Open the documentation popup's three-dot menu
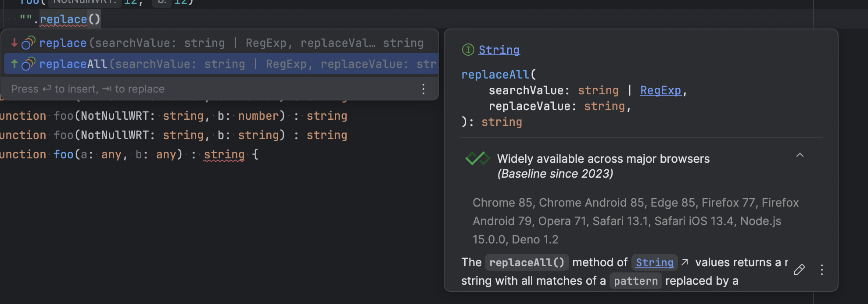The height and width of the screenshot is (304, 868). [x=821, y=270]
